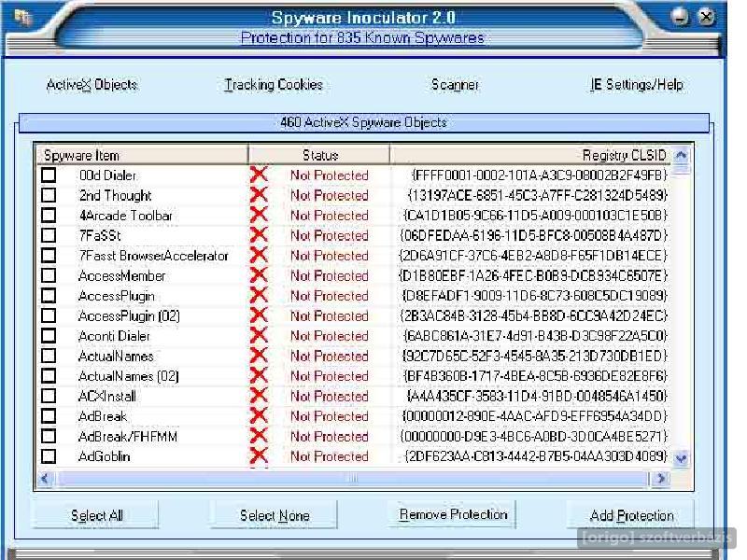
Task: Click Not Protected status for 2nd Thought
Action: pyautogui.click(x=330, y=195)
